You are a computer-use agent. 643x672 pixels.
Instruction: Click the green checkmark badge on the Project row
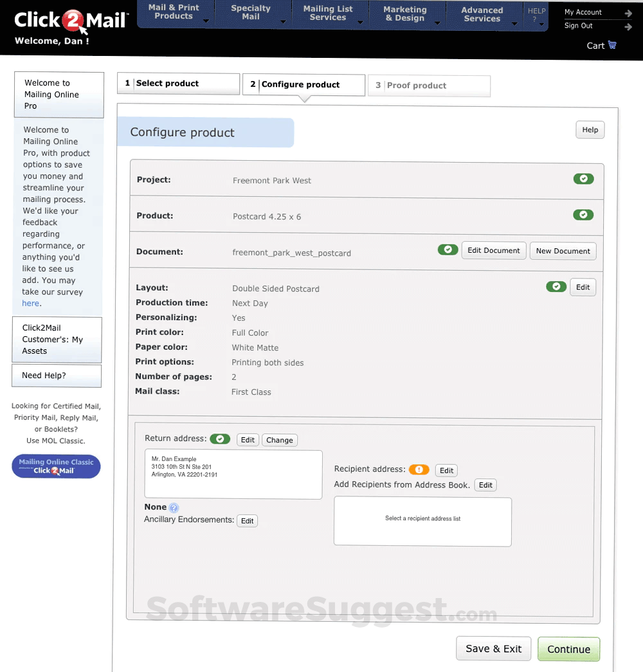[583, 179]
